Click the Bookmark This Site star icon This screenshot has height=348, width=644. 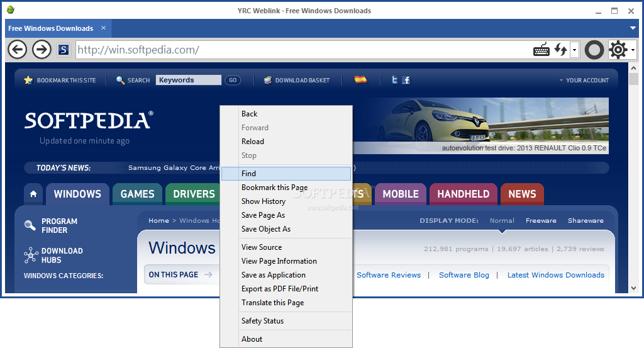tap(28, 80)
